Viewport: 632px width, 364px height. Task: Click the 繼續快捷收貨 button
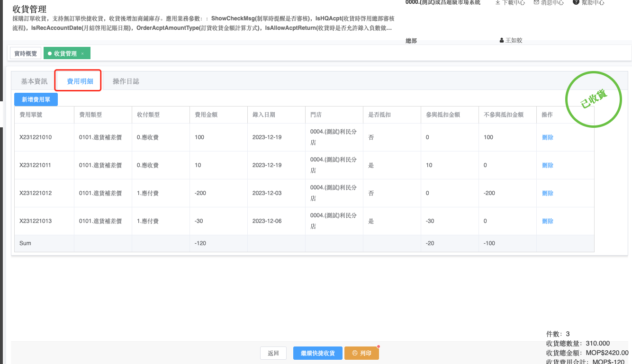tap(317, 353)
